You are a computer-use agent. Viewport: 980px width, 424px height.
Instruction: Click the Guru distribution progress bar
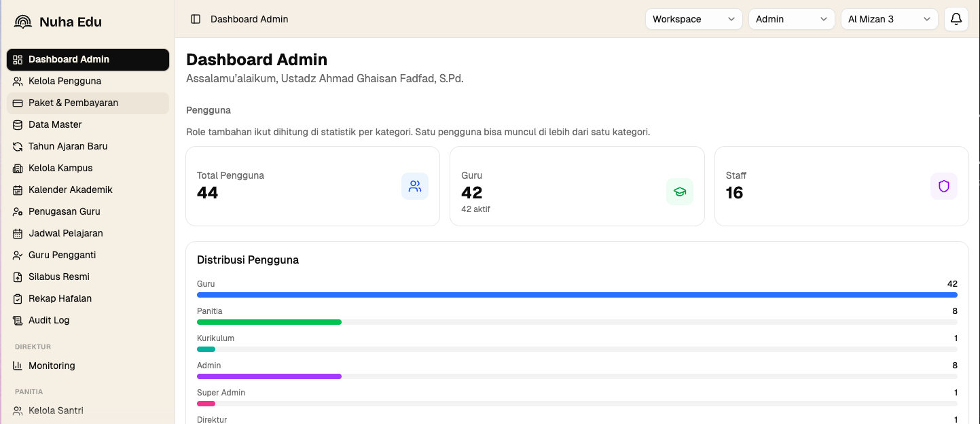577,295
